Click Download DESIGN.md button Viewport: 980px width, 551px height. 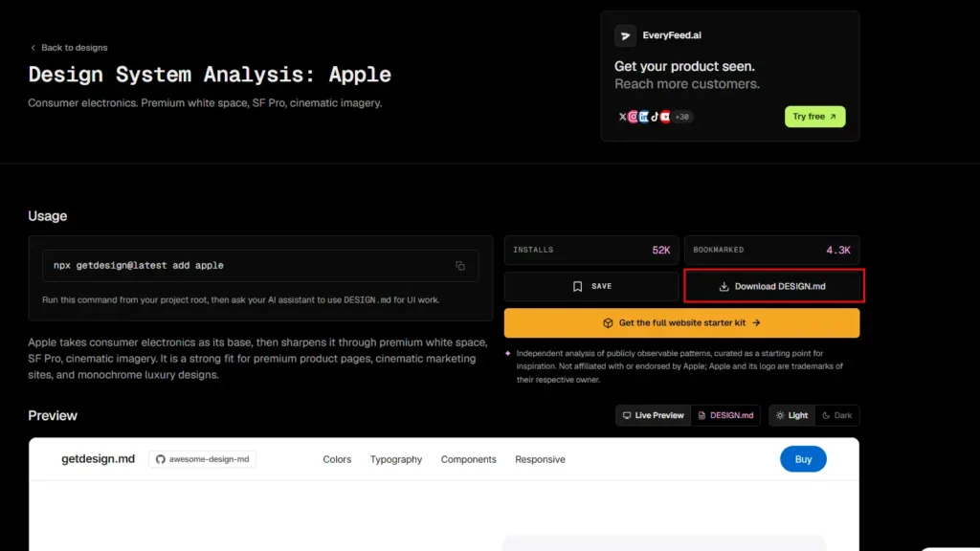773,286
